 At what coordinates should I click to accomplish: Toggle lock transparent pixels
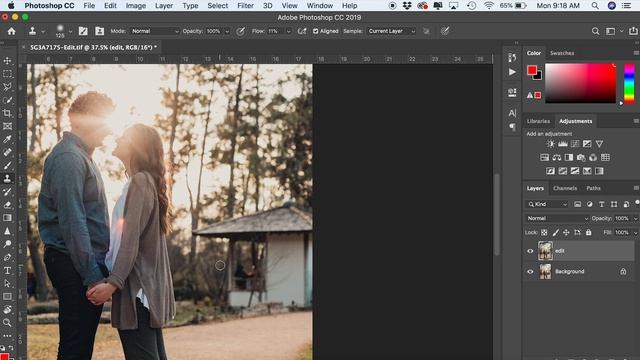pos(544,233)
